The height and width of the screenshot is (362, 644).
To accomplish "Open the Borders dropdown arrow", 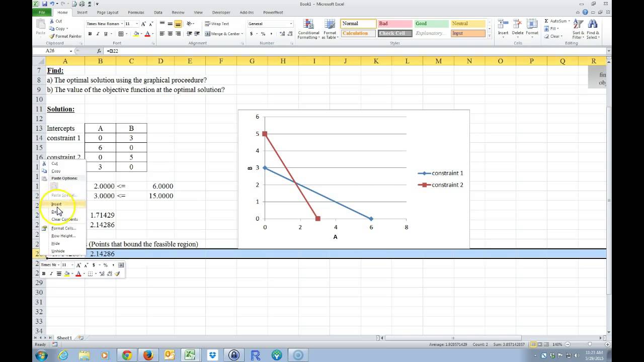I will pos(126,34).
